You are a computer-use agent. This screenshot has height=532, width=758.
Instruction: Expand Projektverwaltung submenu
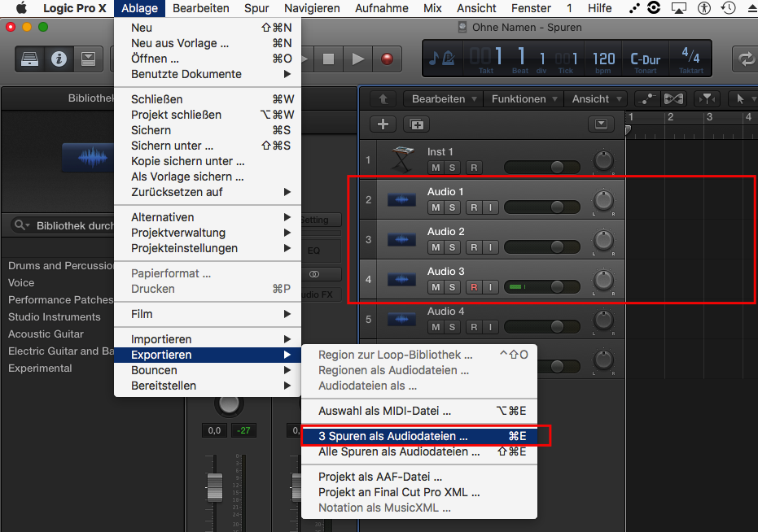[x=208, y=233]
